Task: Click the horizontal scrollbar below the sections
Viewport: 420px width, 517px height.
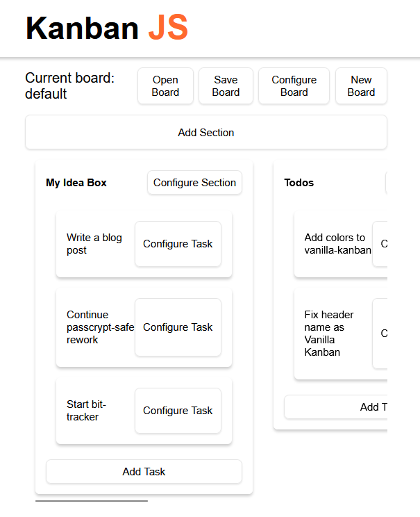Action: [x=92, y=500]
